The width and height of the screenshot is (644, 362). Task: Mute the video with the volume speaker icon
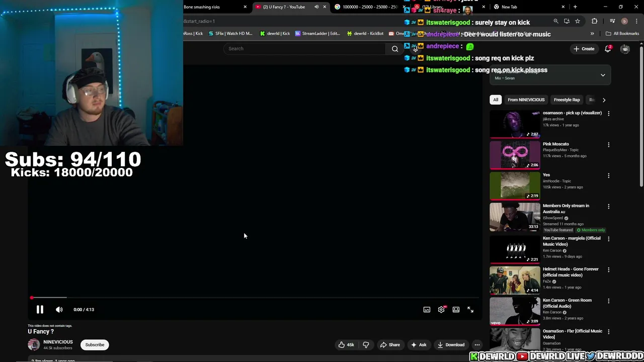tap(59, 310)
